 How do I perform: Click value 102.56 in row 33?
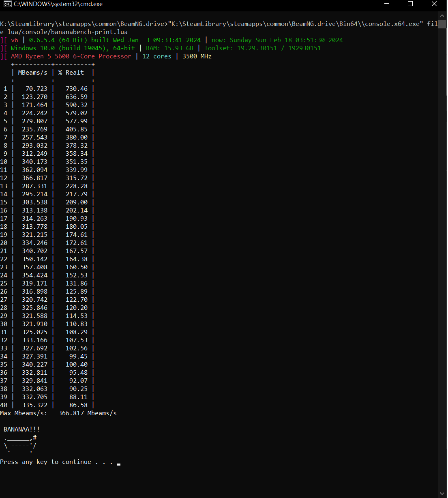[x=77, y=348]
